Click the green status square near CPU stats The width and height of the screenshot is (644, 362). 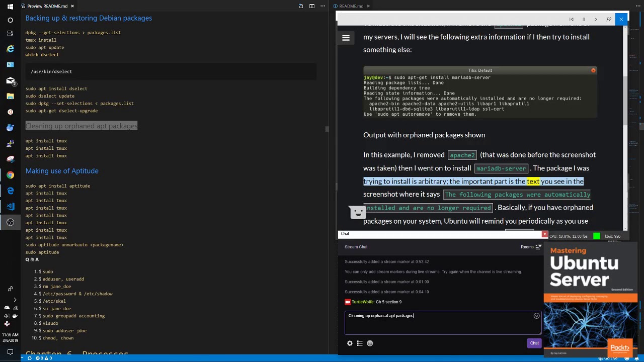(597, 236)
